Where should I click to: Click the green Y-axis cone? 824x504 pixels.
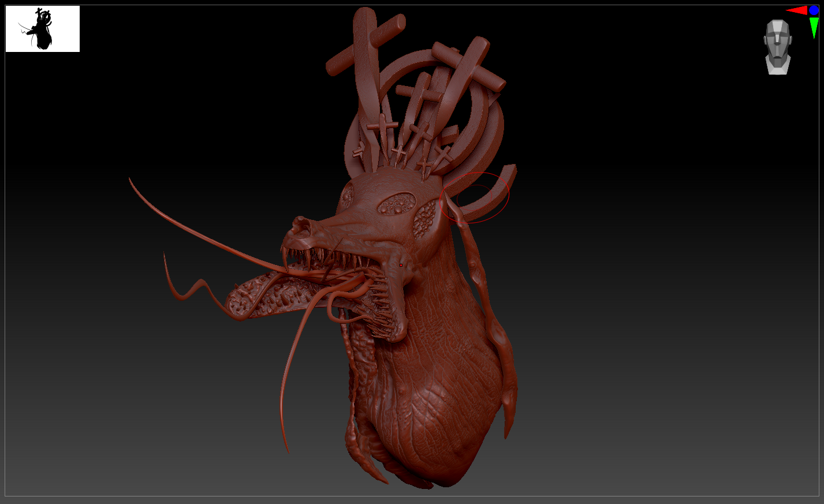[814, 27]
